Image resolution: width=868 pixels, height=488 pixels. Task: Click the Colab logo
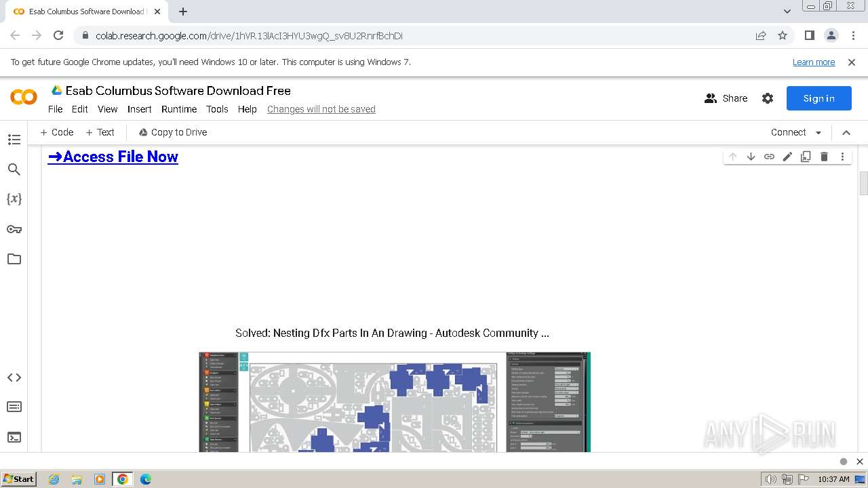[x=24, y=98]
